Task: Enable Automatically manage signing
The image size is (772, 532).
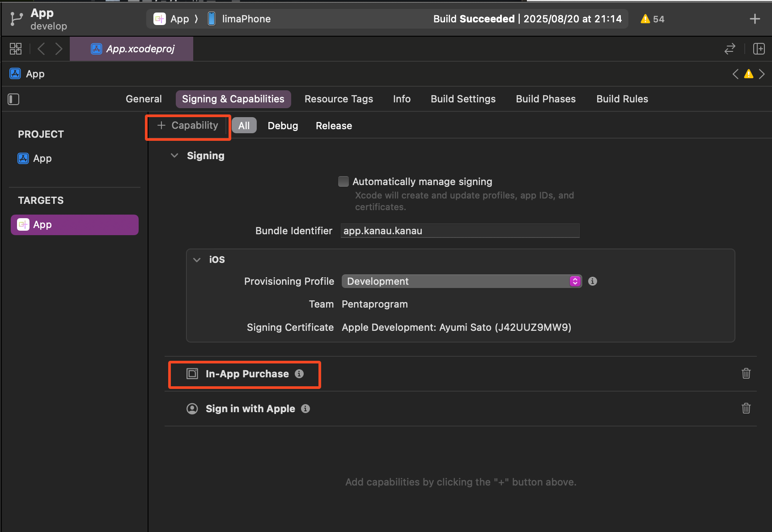Action: pyautogui.click(x=344, y=182)
